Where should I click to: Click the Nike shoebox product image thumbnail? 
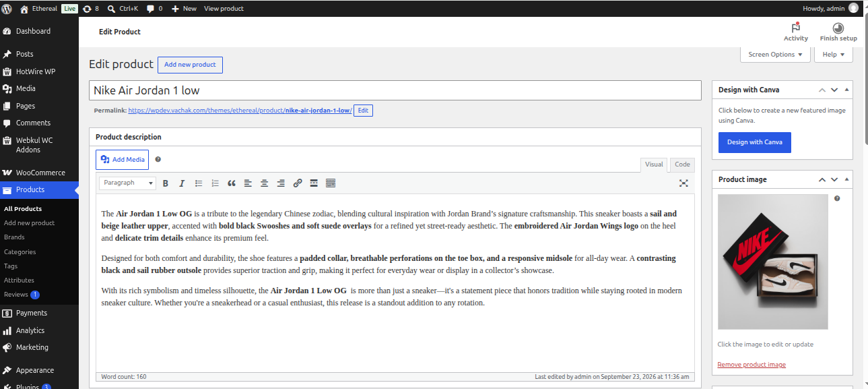tap(773, 262)
